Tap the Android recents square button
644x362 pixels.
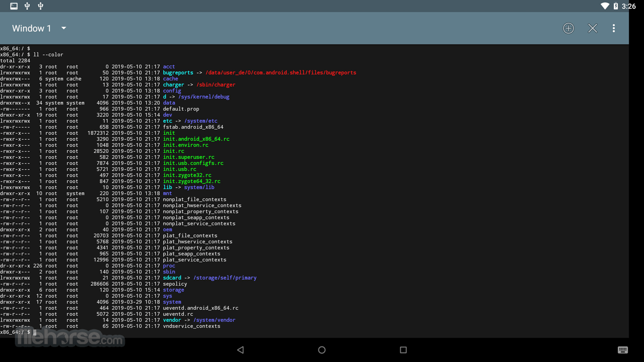[x=403, y=350]
